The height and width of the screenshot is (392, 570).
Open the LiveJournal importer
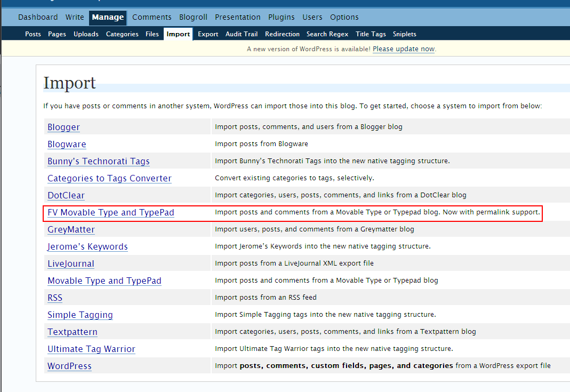click(71, 263)
